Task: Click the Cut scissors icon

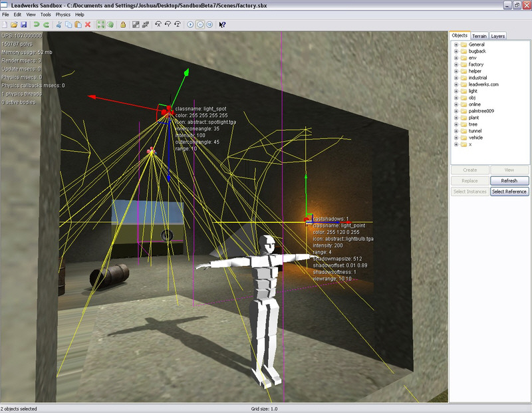Action: click(59, 25)
